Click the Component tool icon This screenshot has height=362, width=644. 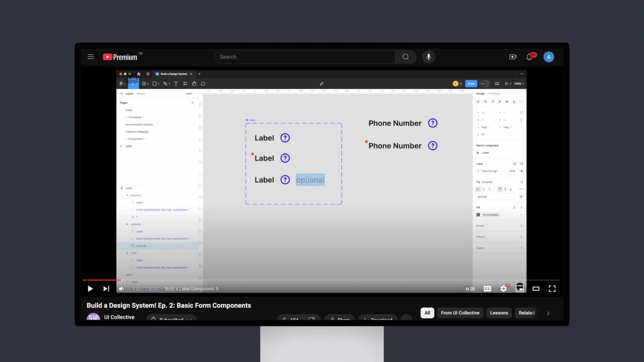pyautogui.click(x=185, y=83)
